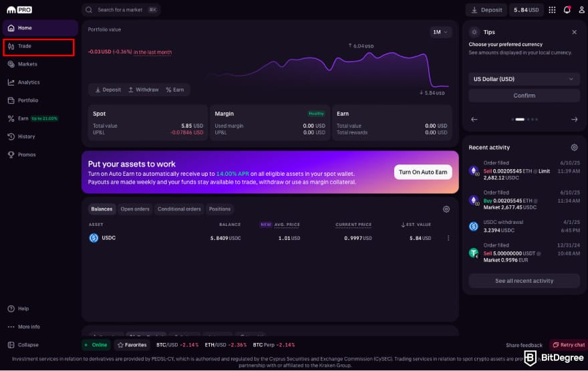Open the Trade section
The width and height of the screenshot is (588, 371).
pyautogui.click(x=39, y=47)
